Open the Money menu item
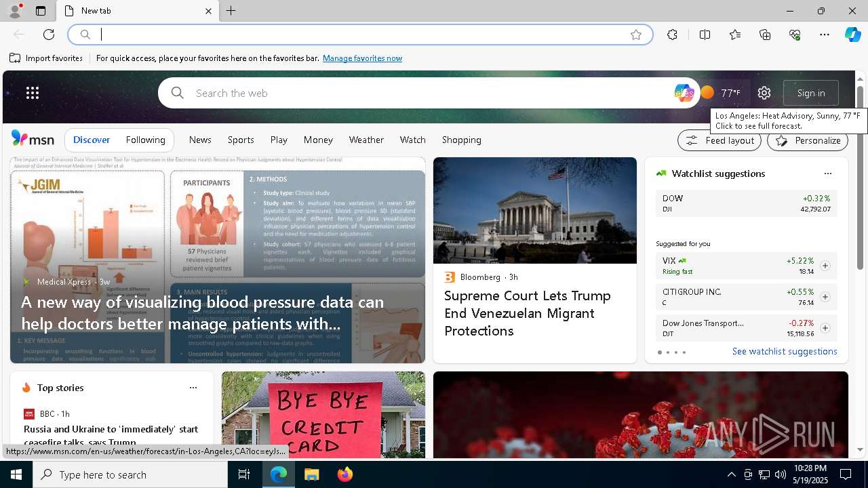 318,140
